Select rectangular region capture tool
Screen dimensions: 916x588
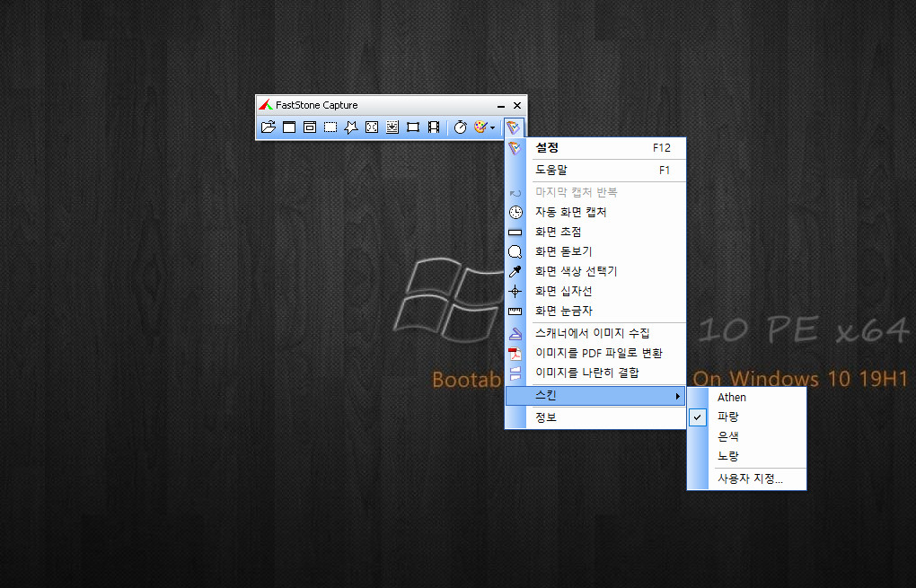pos(330,127)
